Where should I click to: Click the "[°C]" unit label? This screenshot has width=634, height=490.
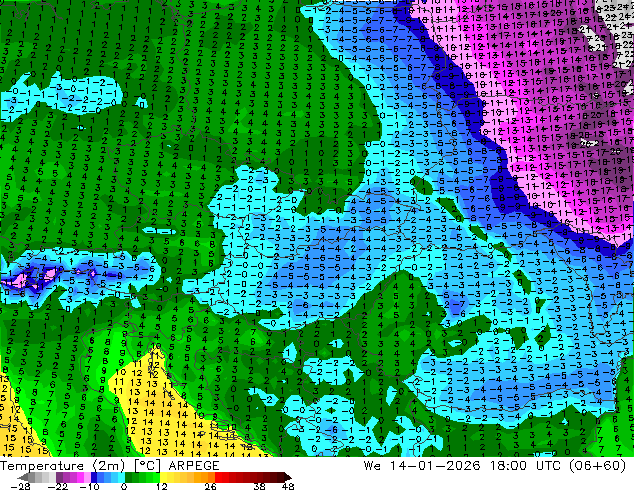[x=147, y=466]
